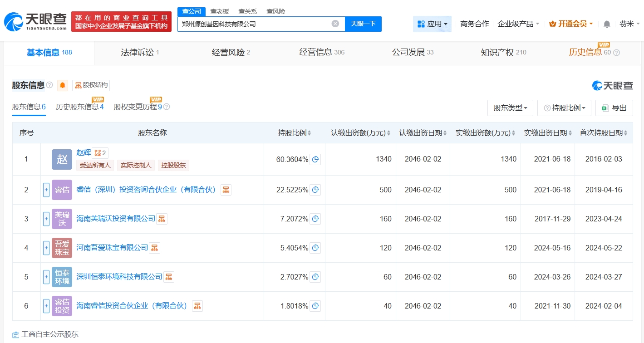Click structure icon after 海南睿佶投资合伙企业

(197, 306)
